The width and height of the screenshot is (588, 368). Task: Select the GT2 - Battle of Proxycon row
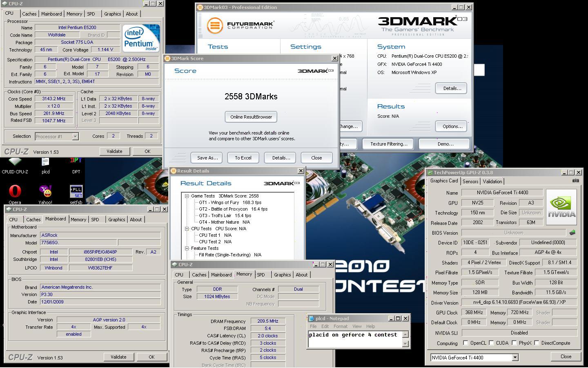point(233,209)
